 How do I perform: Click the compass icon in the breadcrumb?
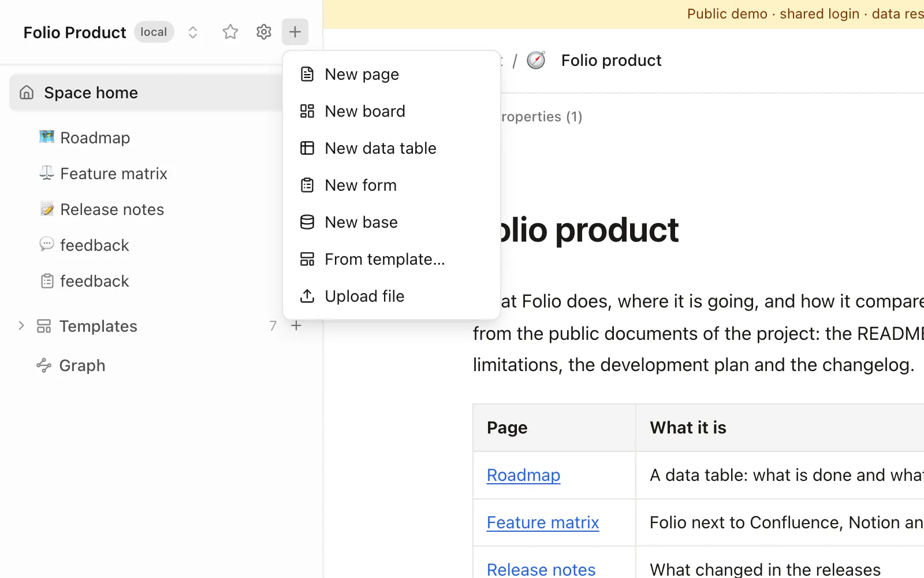pos(536,60)
